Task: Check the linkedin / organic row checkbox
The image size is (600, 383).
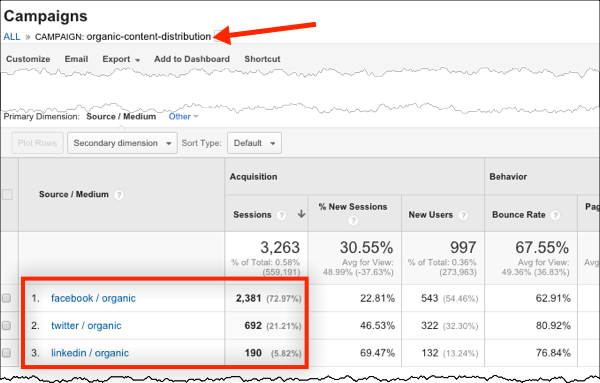Action: 7,353
